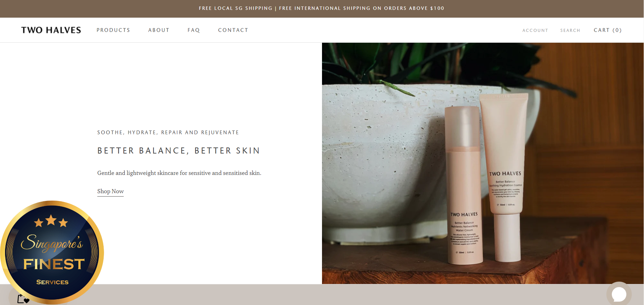Open the About page

[x=159, y=30]
